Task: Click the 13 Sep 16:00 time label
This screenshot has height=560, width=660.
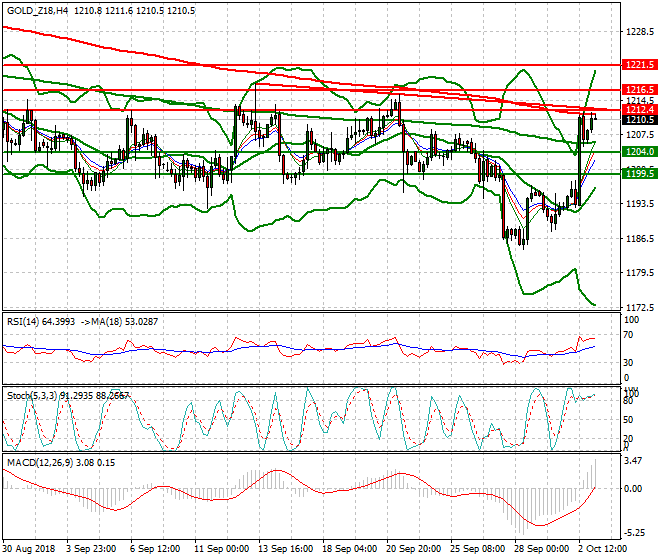Action: [286, 549]
